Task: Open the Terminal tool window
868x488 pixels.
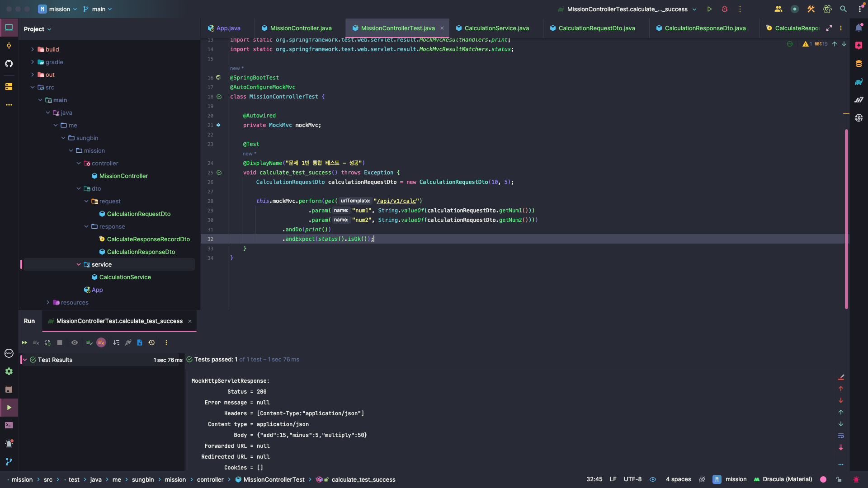Action: [x=9, y=425]
